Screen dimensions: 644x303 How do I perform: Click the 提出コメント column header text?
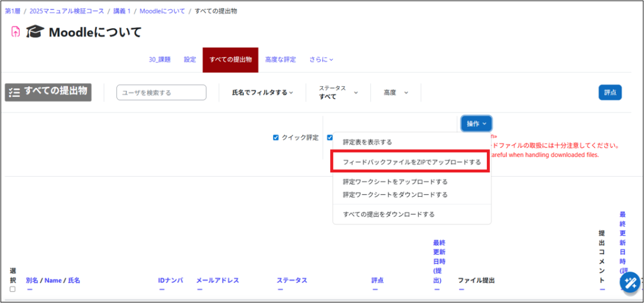(x=602, y=256)
